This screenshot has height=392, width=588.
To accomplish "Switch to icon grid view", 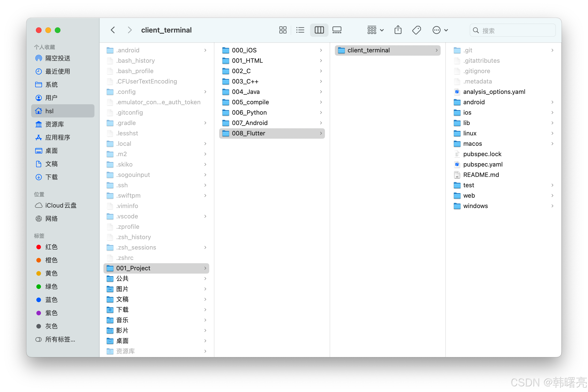I will click(x=283, y=30).
